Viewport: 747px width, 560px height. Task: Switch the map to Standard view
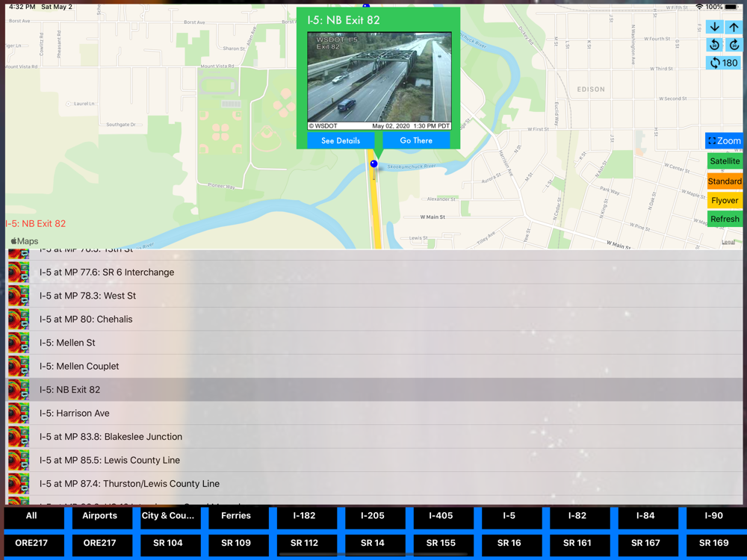[x=725, y=181]
